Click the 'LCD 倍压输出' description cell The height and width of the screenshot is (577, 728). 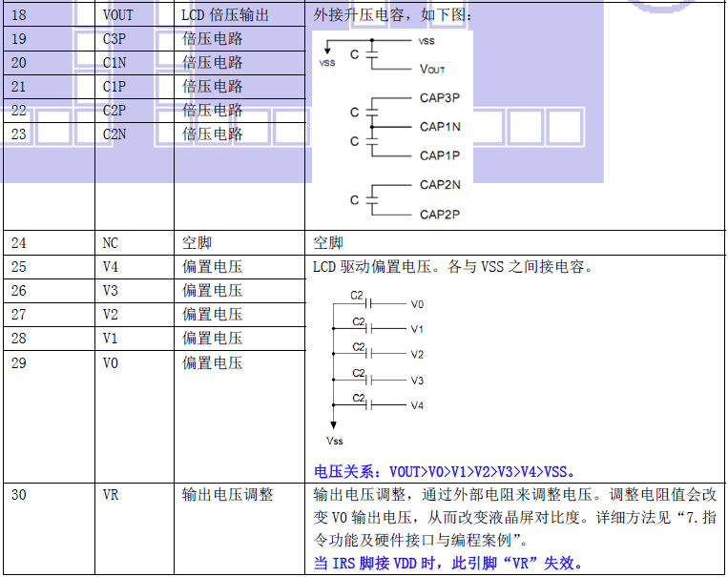(x=239, y=14)
